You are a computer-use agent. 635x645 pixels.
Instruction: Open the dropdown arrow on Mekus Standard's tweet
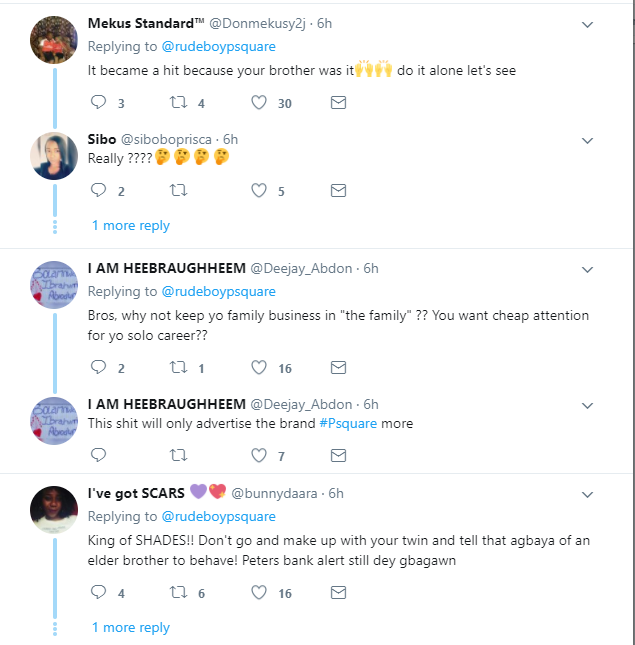588,24
